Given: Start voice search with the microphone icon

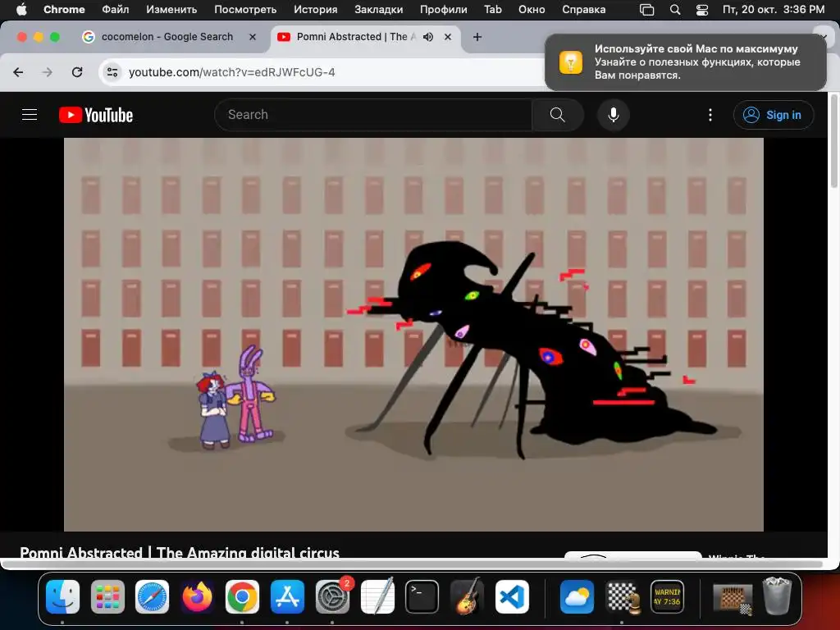Looking at the screenshot, I should (x=614, y=115).
